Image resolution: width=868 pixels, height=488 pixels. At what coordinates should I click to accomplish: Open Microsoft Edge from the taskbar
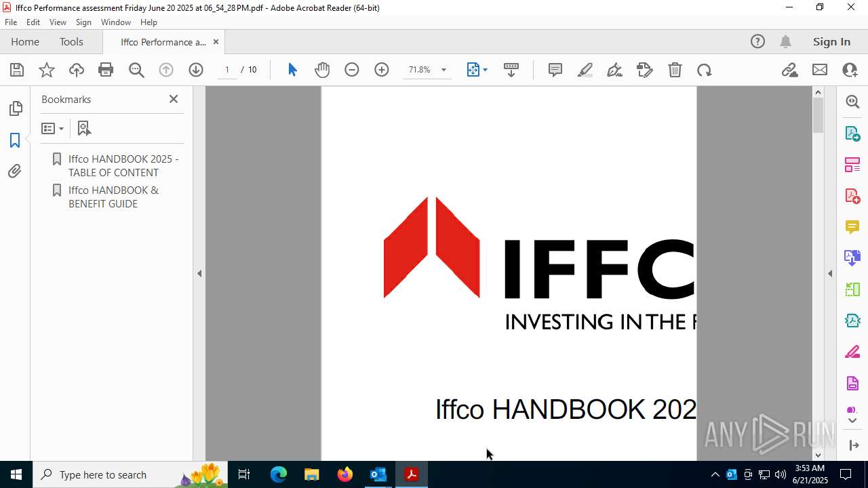[279, 474]
